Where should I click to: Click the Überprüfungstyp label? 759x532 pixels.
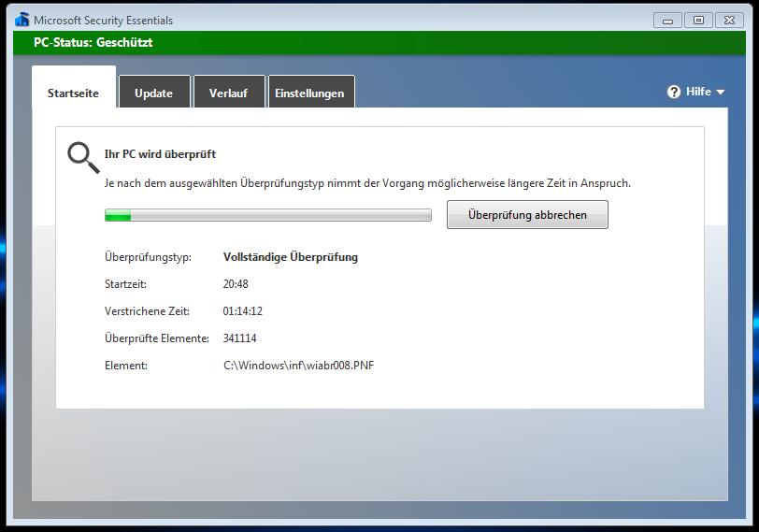point(148,257)
